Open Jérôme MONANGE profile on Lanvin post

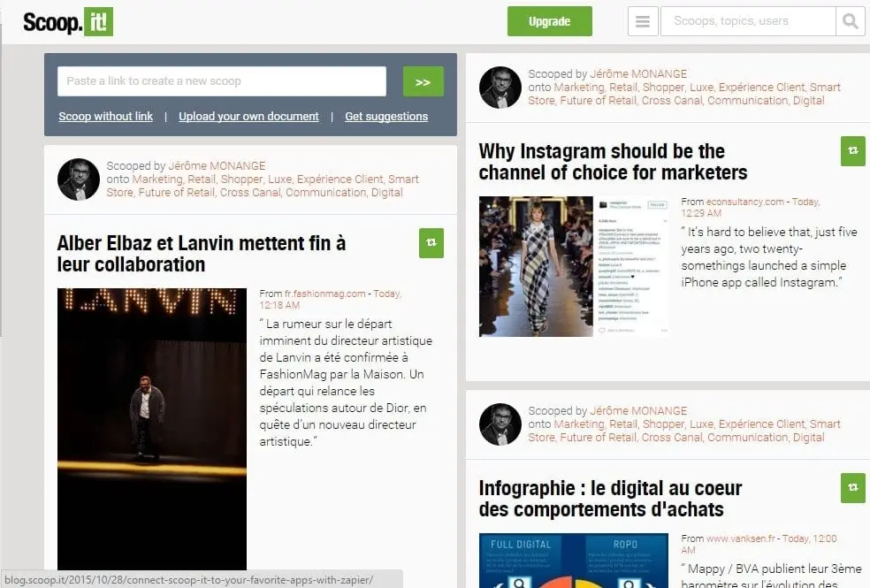click(x=217, y=166)
